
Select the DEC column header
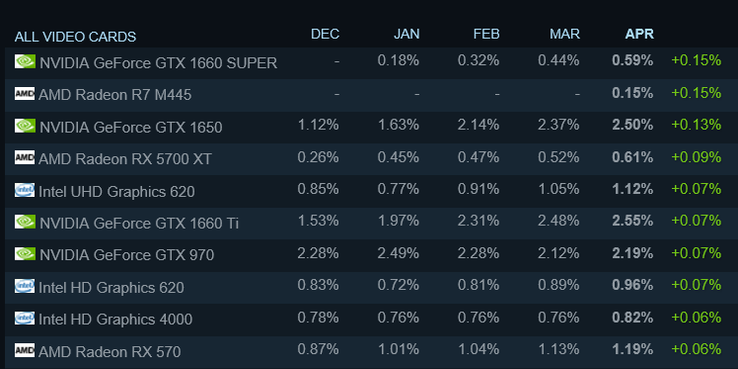pos(325,34)
